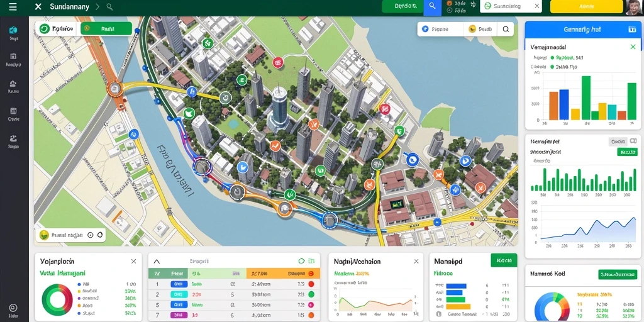Image resolution: width=644 pixels, height=322 pixels.
Task: Click the grid icon in blue panel header
Action: 631,30
